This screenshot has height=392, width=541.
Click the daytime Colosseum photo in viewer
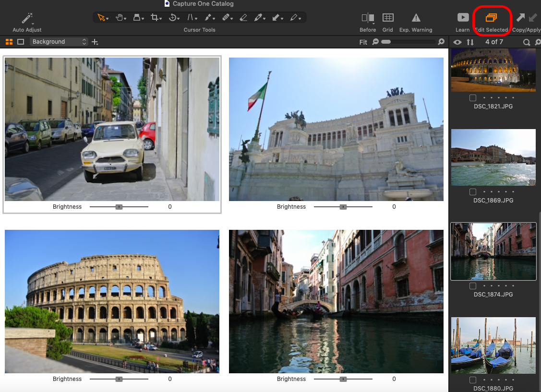coord(112,301)
